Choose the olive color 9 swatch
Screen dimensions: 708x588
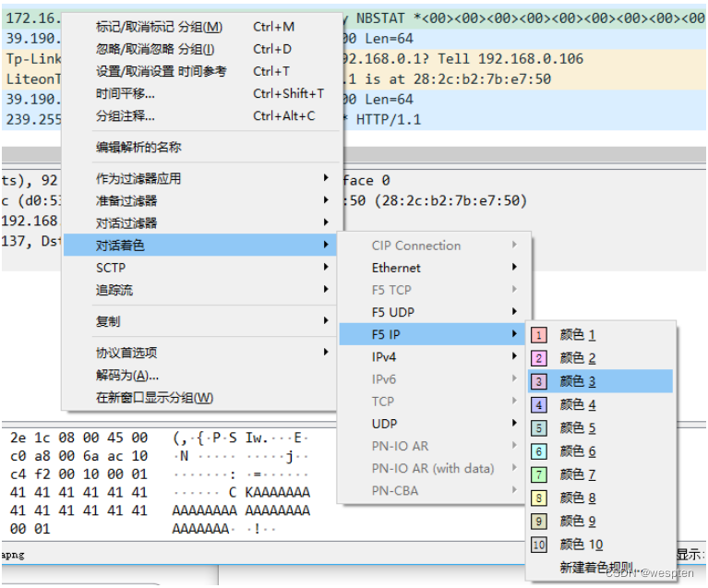coord(539,522)
